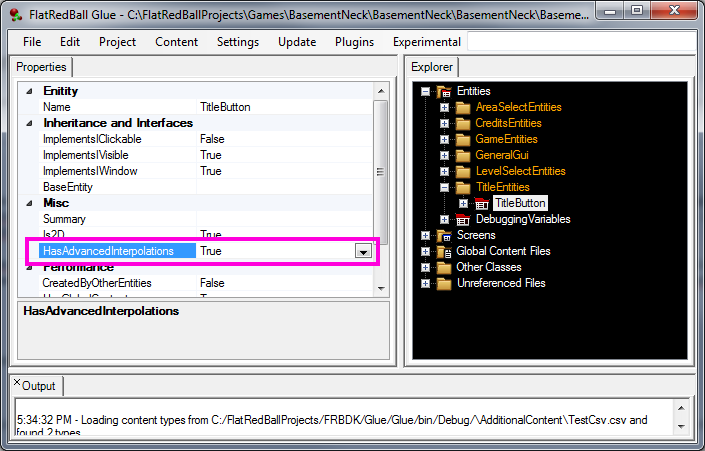Open the Settings menu
705x451 pixels.
pos(238,42)
